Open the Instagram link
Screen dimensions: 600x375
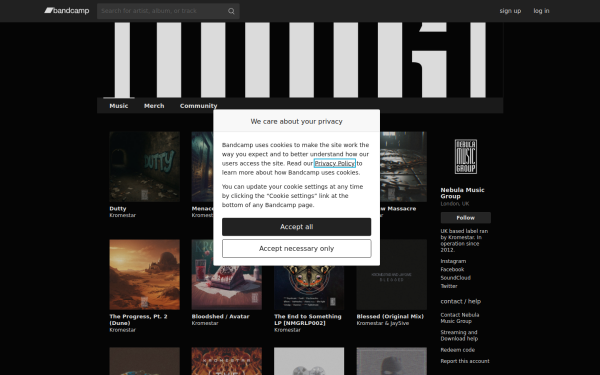tap(453, 261)
